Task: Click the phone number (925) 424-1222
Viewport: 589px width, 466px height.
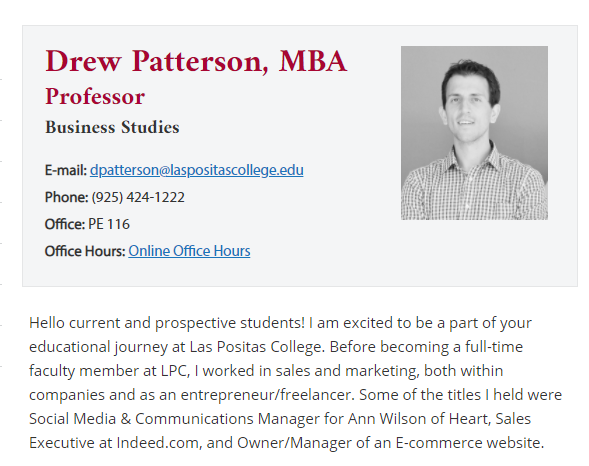Action: (138, 197)
